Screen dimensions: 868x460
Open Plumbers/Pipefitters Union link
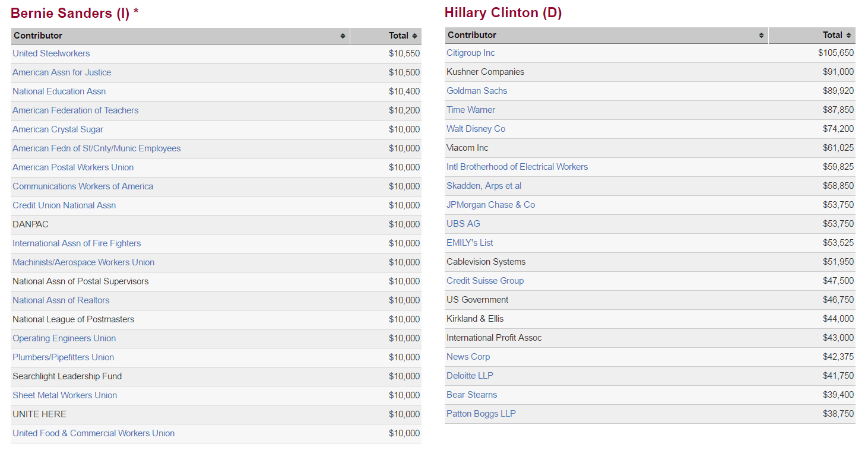click(x=64, y=357)
